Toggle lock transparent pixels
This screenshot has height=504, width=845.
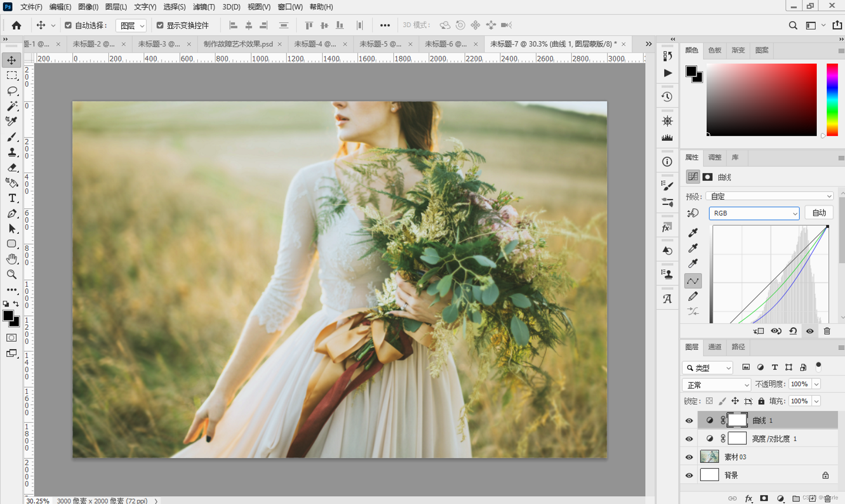coord(709,401)
